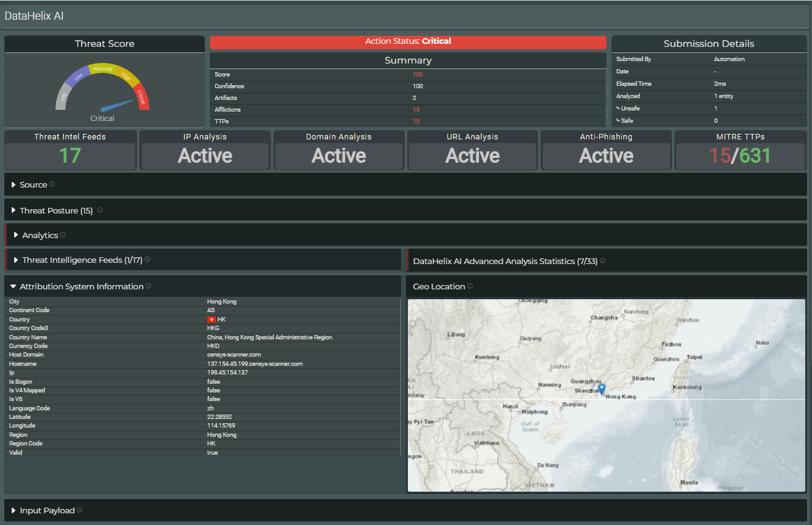Click the red Critical gauge segment

tap(142, 97)
